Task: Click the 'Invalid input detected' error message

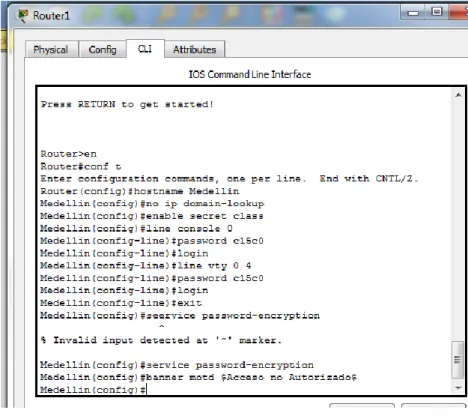Action: tap(161, 340)
